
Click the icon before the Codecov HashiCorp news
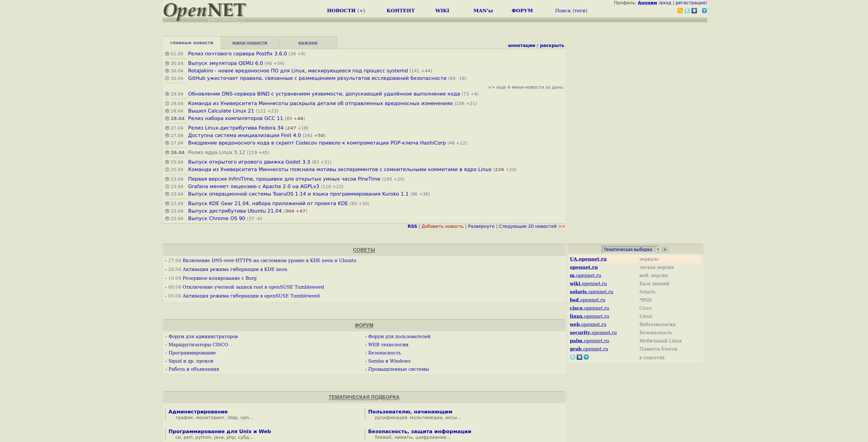pyautogui.click(x=167, y=143)
